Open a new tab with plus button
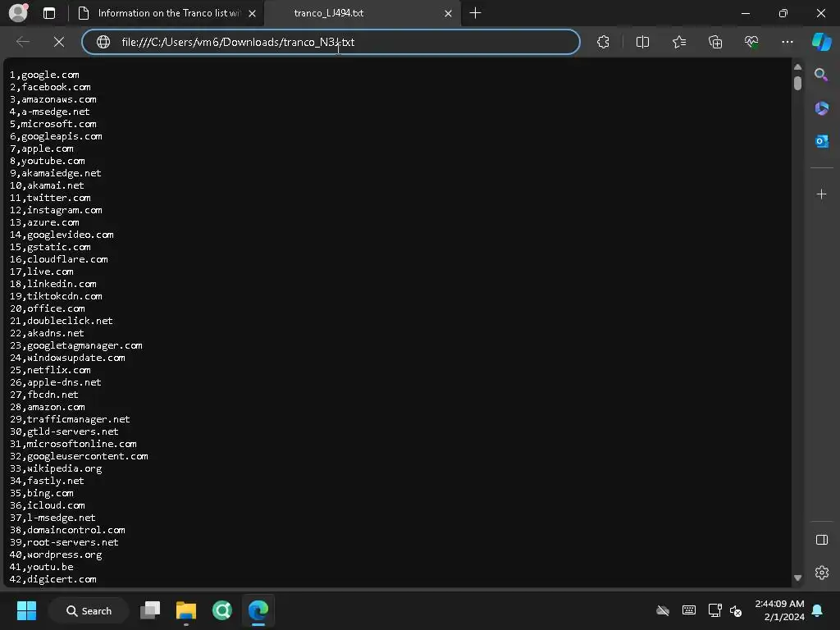Image resolution: width=840 pixels, height=630 pixels. (475, 13)
